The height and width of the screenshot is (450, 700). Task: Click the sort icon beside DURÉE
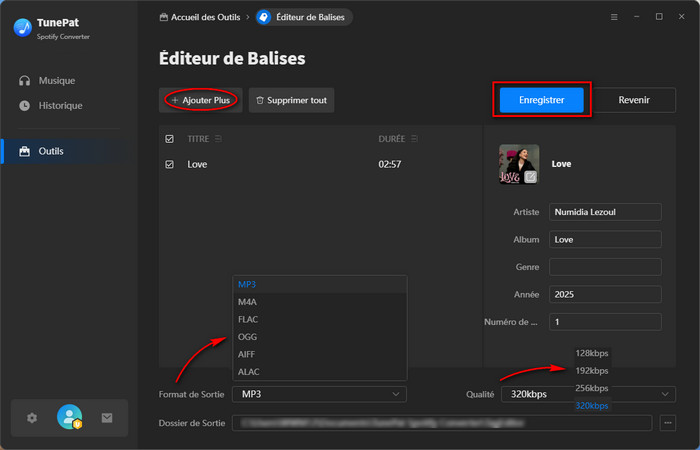pyautogui.click(x=414, y=139)
